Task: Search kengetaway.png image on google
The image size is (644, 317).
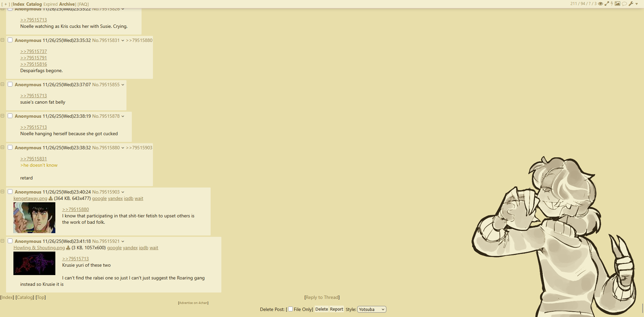Action: 99,199
